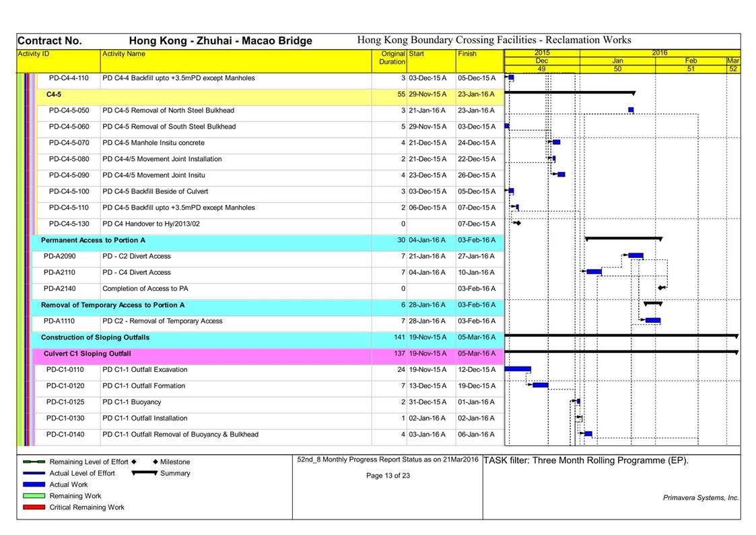Click the green Remaining Work legend swatch
The image size is (756, 535).
(x=34, y=496)
